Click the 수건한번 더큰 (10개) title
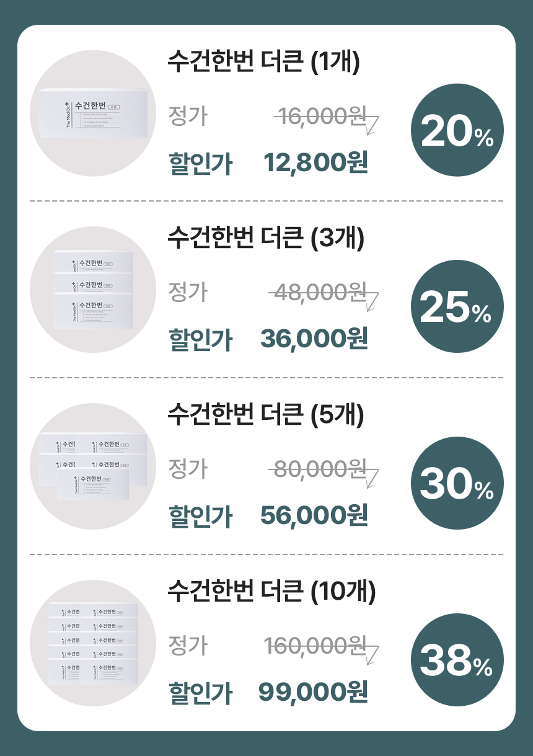This screenshot has height=756, width=533. (x=271, y=592)
